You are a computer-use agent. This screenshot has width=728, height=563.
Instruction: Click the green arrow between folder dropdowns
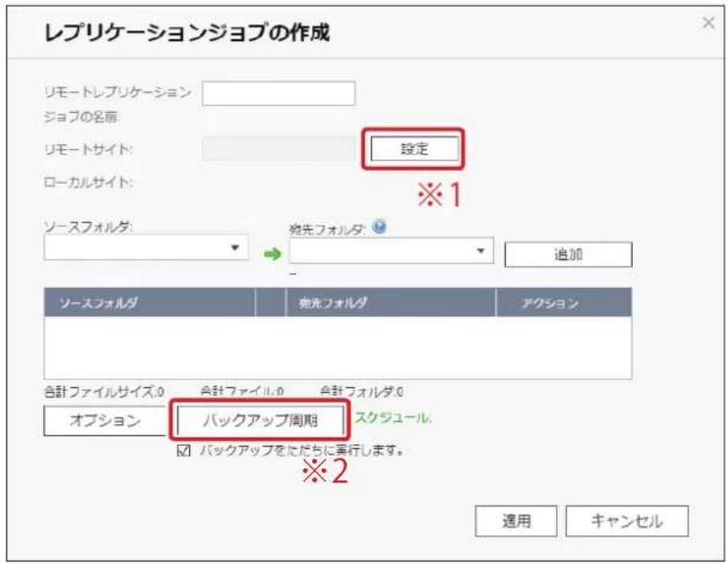pos(273,254)
